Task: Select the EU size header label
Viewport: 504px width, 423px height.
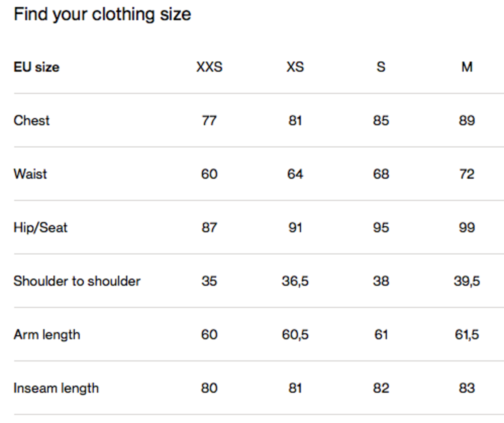Action: [x=36, y=67]
